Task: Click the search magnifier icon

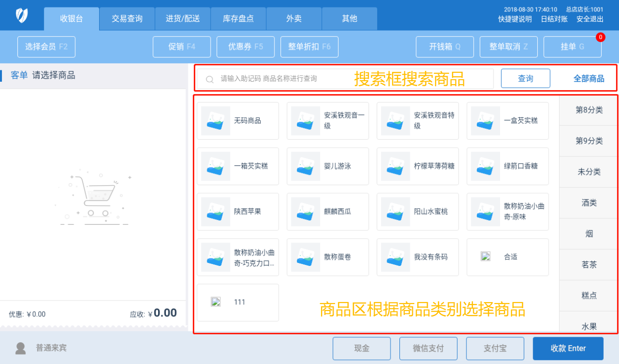Action: click(x=210, y=79)
